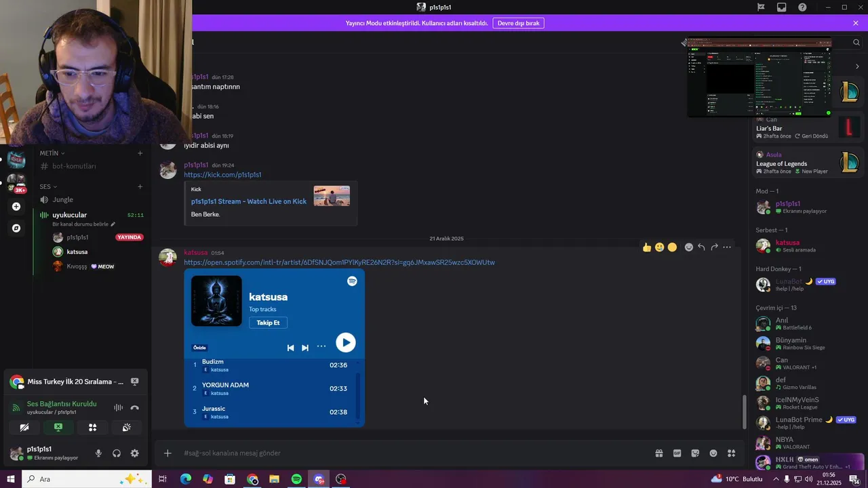
Task: Click the chat scrollbar
Action: click(745, 411)
